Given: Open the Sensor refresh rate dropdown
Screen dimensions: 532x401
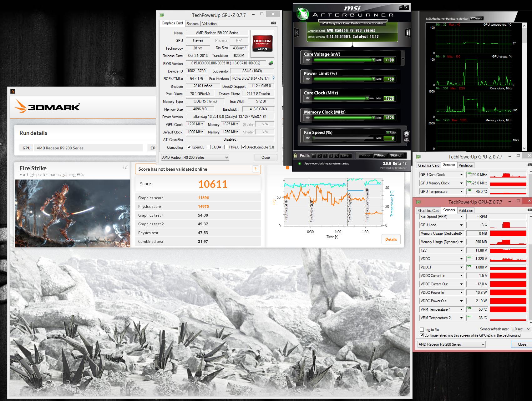Looking at the screenshot, I should tap(520, 329).
